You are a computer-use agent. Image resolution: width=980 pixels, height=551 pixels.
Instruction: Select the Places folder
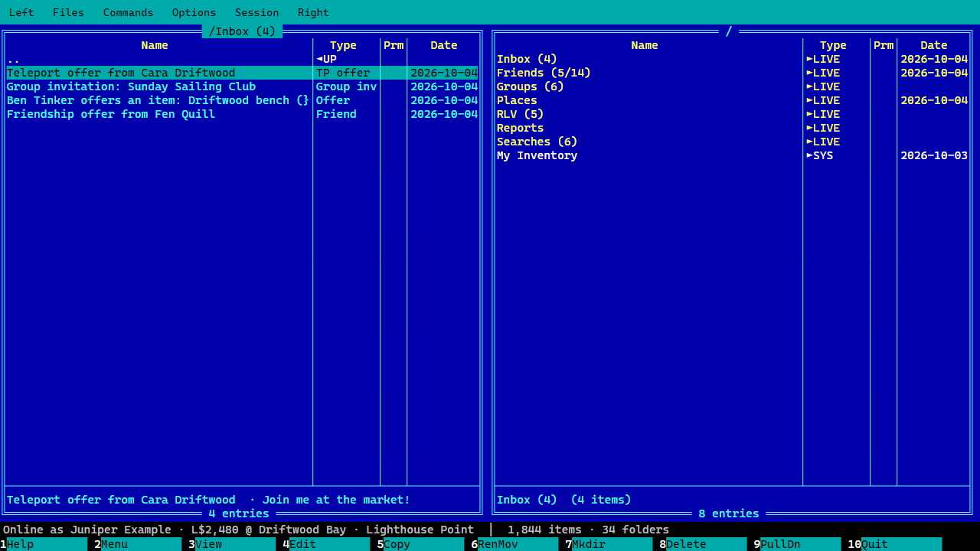(x=732, y=100)
